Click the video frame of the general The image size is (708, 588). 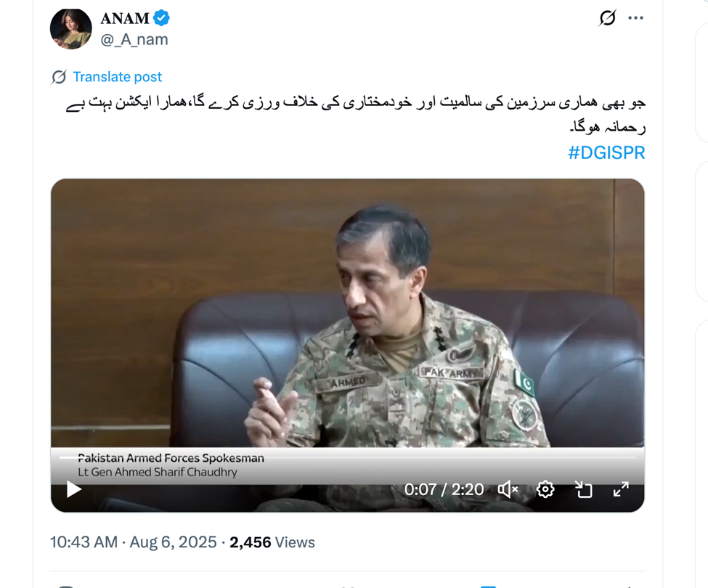[348, 316]
